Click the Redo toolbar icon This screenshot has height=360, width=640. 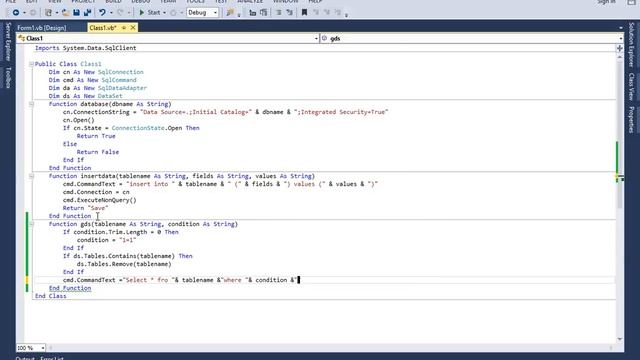pyautogui.click(x=120, y=13)
